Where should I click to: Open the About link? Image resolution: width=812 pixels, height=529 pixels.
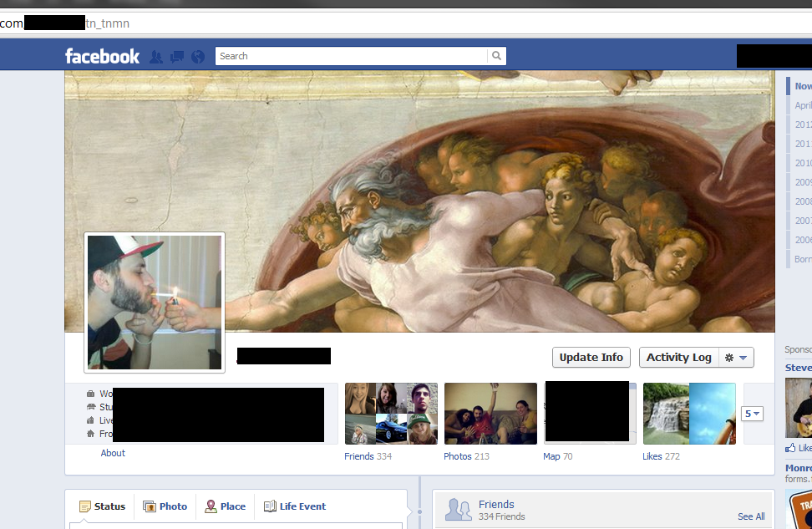click(113, 453)
